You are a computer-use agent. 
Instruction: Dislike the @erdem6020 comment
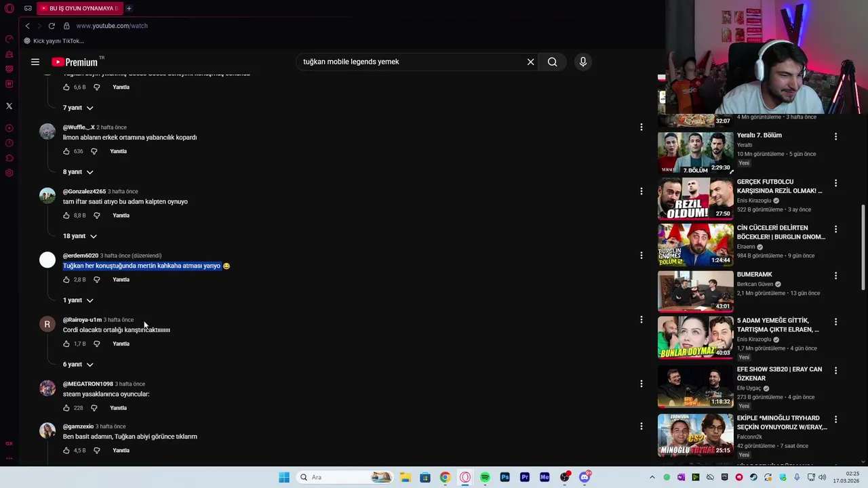point(97,279)
